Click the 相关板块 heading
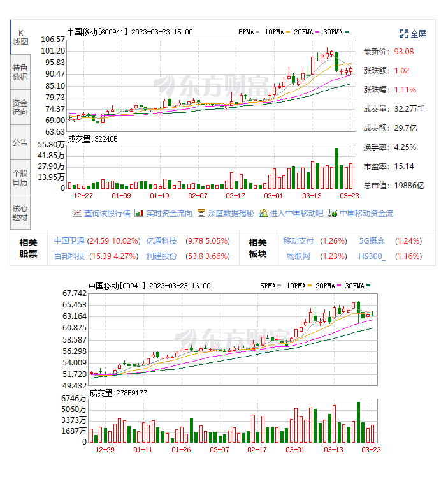The image size is (448, 479). coord(258,248)
